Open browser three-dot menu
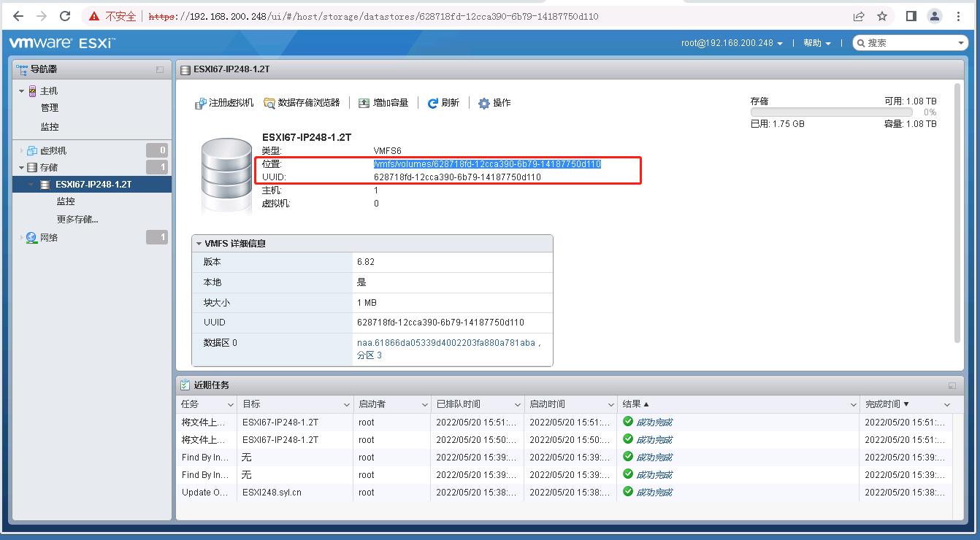980x540 pixels. pos(959,16)
